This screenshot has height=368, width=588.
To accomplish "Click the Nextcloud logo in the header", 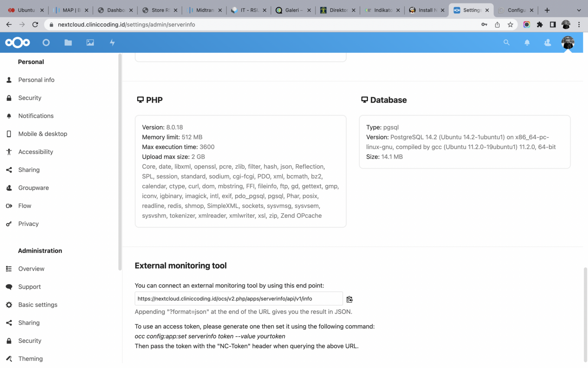I will [x=17, y=42].
